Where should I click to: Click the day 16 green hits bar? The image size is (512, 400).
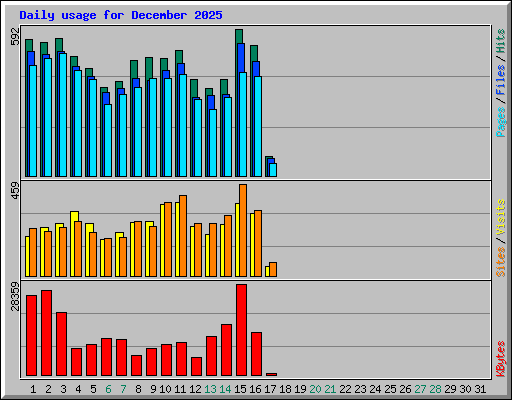[x=254, y=53]
